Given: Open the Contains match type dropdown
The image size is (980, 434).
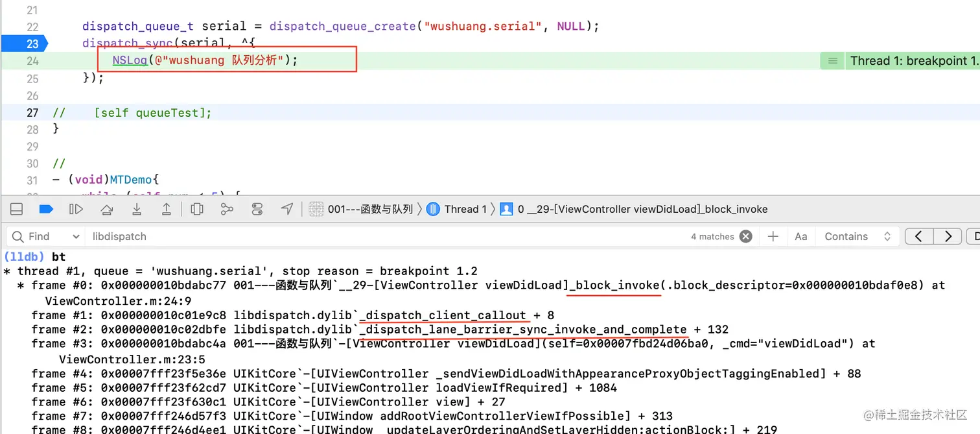Looking at the screenshot, I should (857, 236).
